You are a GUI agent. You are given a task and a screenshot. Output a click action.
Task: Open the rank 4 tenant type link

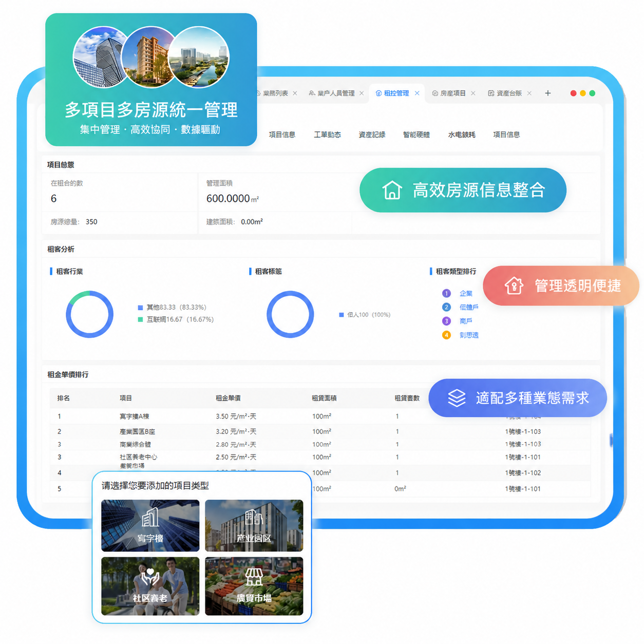[x=469, y=335]
